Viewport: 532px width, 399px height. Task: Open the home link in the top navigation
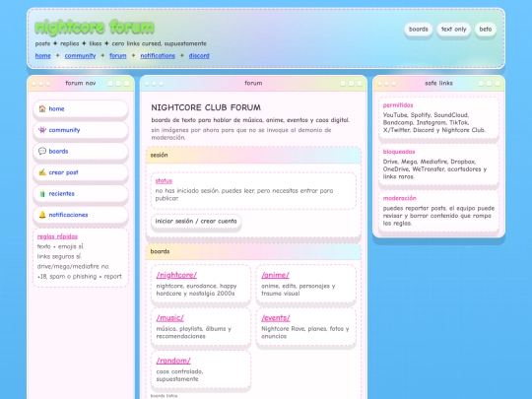(x=42, y=55)
